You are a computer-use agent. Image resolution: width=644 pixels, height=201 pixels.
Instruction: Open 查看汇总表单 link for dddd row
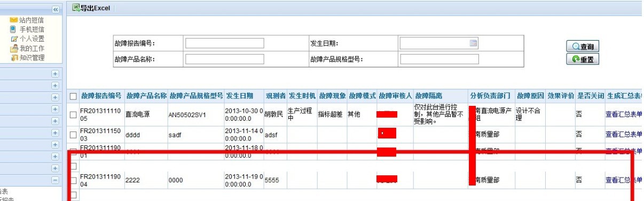624,135
